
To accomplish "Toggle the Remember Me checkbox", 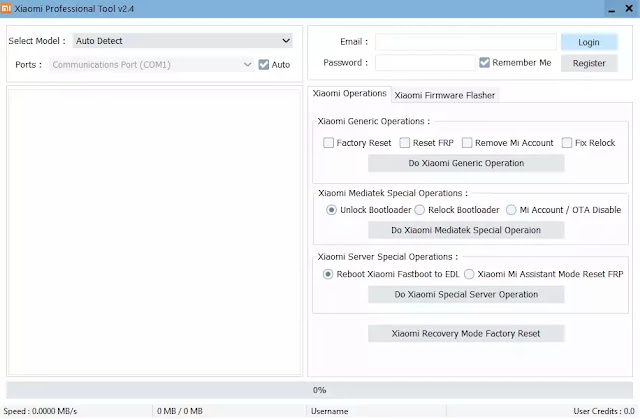I will coord(484,62).
